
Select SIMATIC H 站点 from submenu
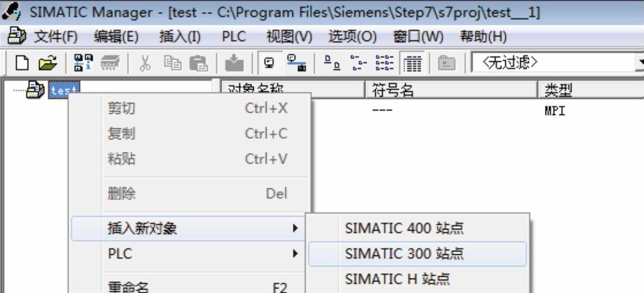pos(417,279)
